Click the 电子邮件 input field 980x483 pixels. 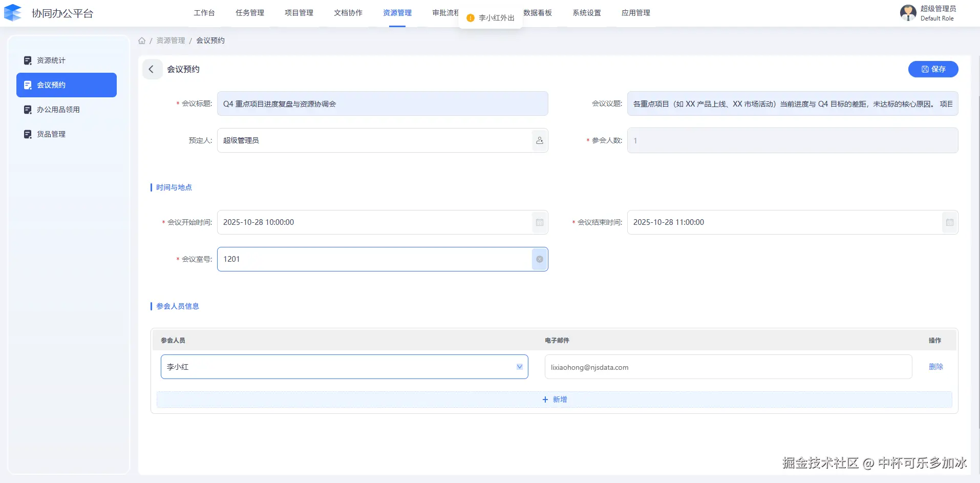(x=728, y=367)
